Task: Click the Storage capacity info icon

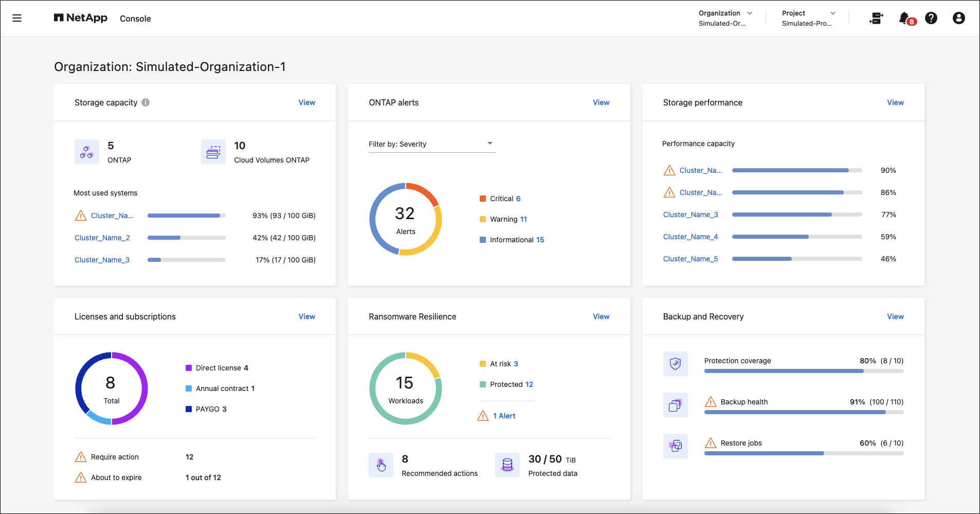Action: point(146,102)
